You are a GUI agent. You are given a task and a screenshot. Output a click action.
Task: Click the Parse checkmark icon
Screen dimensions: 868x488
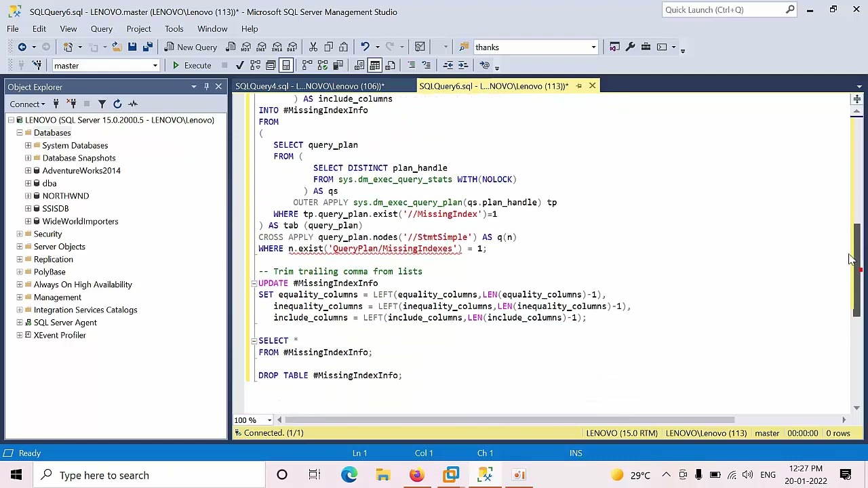(239, 65)
